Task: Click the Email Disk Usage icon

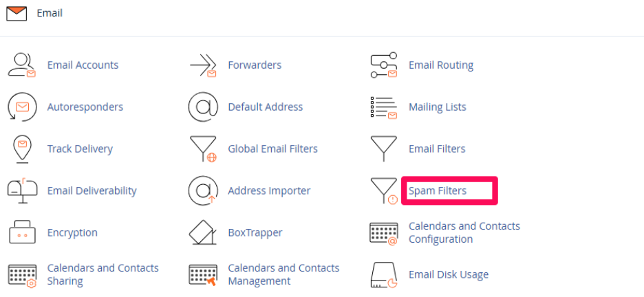Action: pos(384,275)
